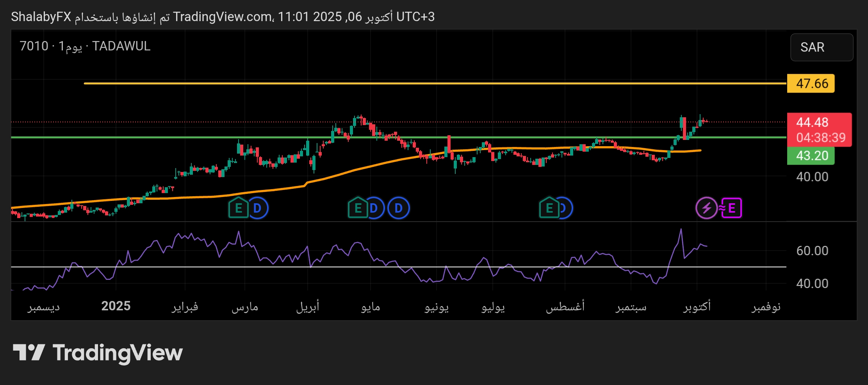Click the TradingView logo at the bottom
The image size is (868, 385).
[x=98, y=353]
